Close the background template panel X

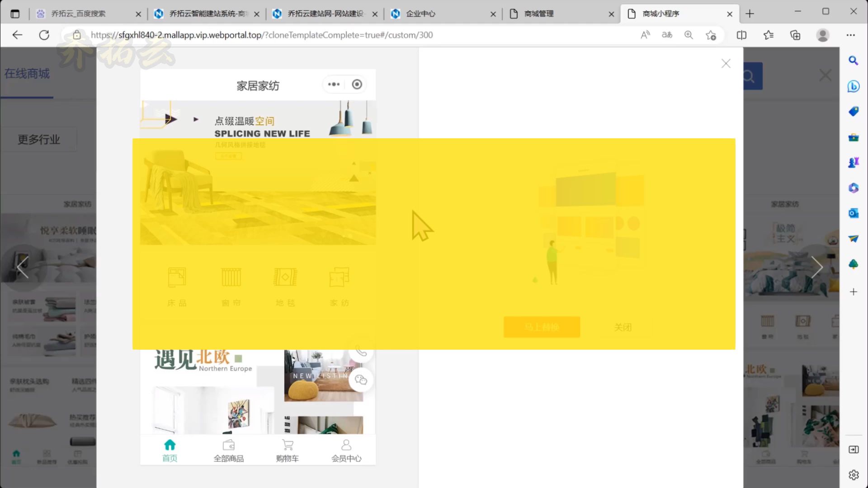pos(826,75)
